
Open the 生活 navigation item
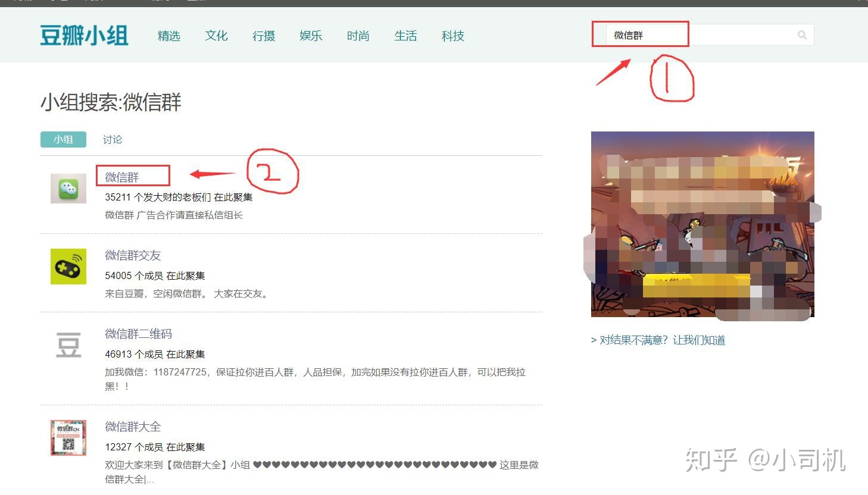click(x=405, y=36)
